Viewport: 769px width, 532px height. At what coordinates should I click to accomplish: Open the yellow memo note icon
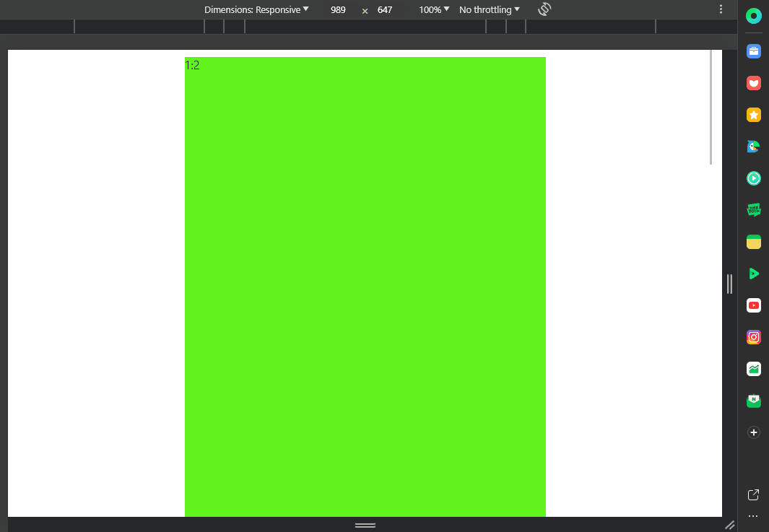click(x=753, y=242)
